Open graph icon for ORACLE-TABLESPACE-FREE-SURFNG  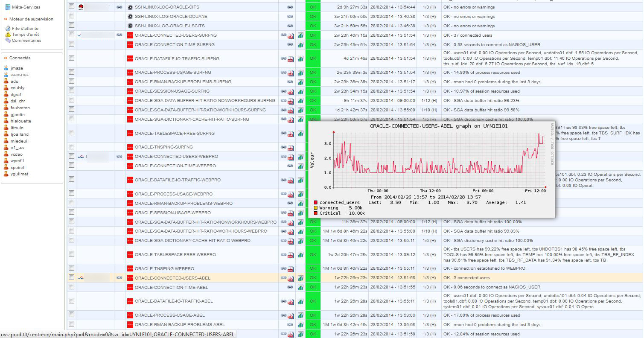coord(300,134)
